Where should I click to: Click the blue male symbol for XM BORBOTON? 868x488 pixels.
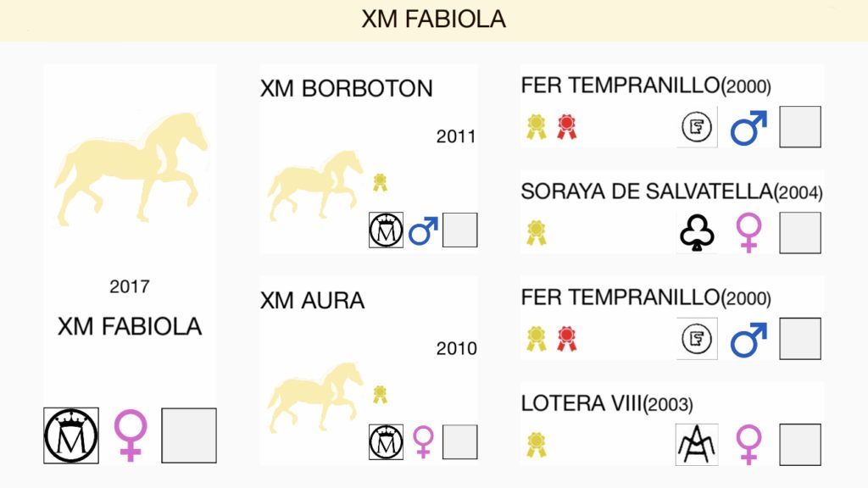(424, 230)
